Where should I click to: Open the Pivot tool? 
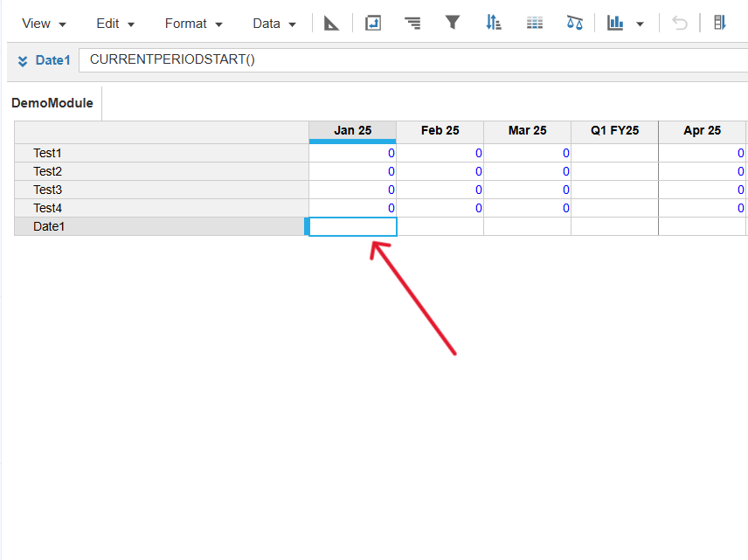point(373,23)
